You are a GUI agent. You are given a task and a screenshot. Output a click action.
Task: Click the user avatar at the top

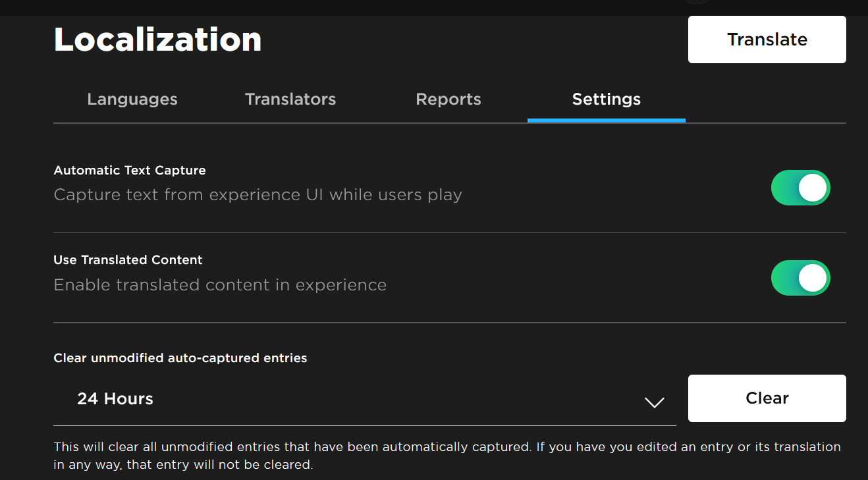(696, 2)
